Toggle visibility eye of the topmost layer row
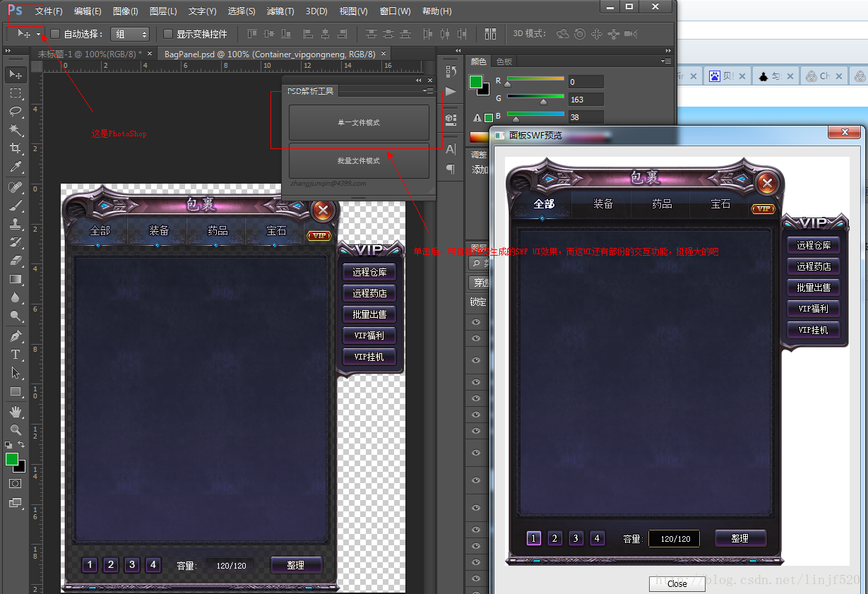 pos(476,321)
